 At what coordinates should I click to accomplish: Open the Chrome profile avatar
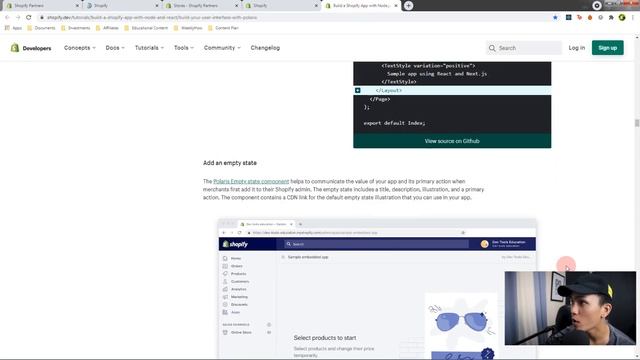(x=622, y=18)
